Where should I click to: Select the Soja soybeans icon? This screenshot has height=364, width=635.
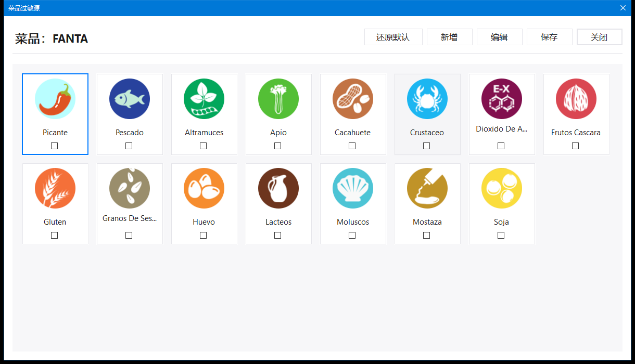502,188
